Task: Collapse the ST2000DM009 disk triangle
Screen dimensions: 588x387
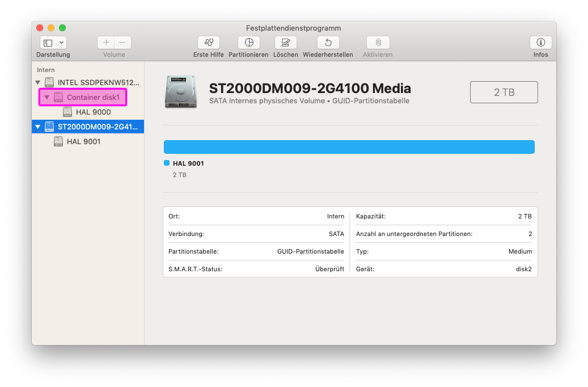Action: 37,127
